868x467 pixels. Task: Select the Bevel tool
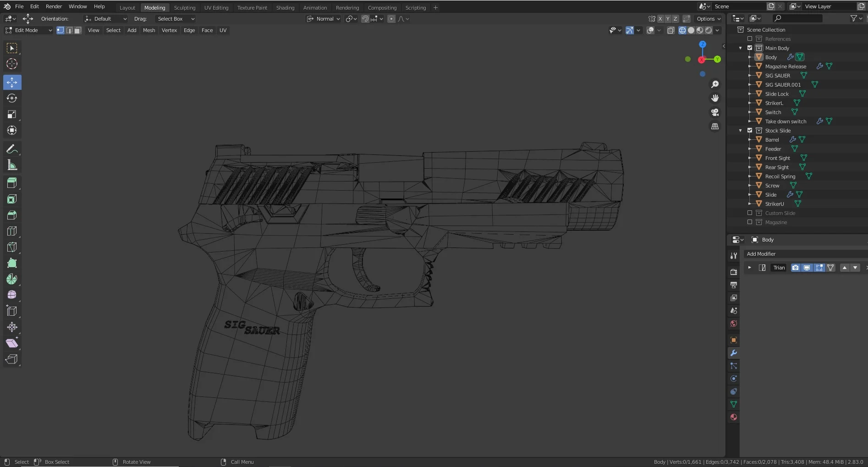pyautogui.click(x=12, y=215)
